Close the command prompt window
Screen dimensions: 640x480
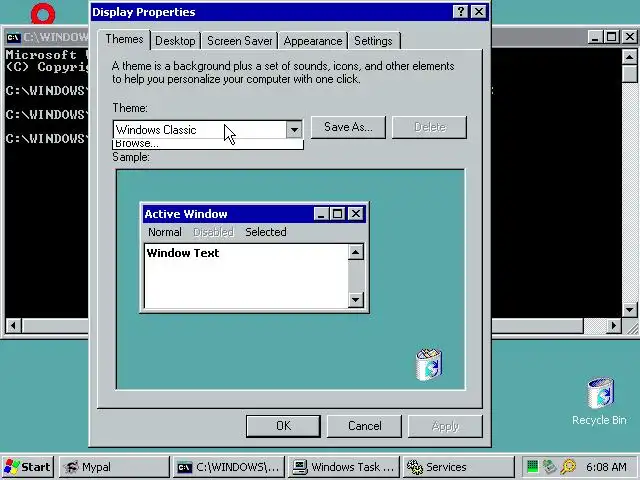tap(629, 37)
